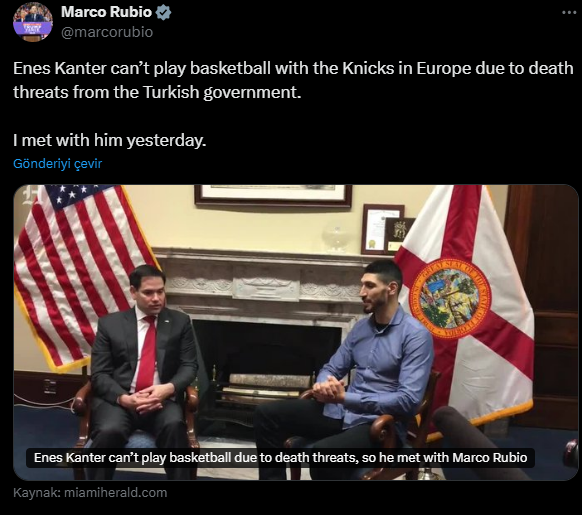Click the video caption subtitle bar
Viewport: 582px width, 515px height.
pos(280,458)
